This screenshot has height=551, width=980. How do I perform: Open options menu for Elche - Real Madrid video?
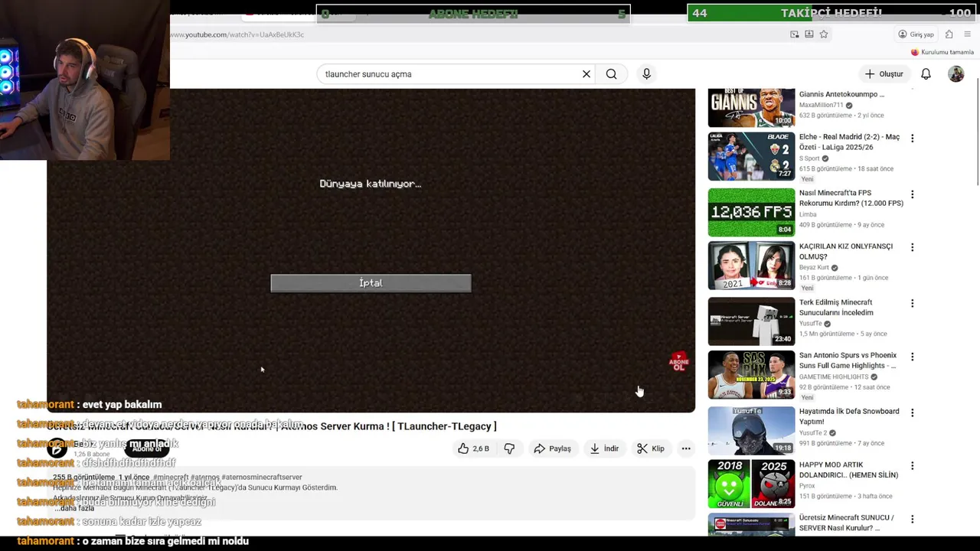912,138
